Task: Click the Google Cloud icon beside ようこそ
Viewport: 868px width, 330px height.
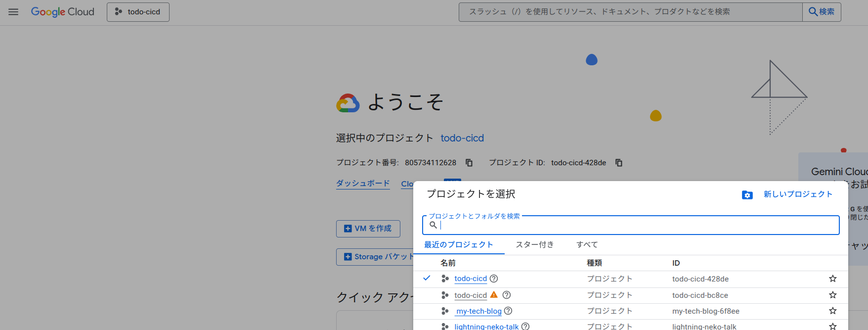Action: (348, 103)
